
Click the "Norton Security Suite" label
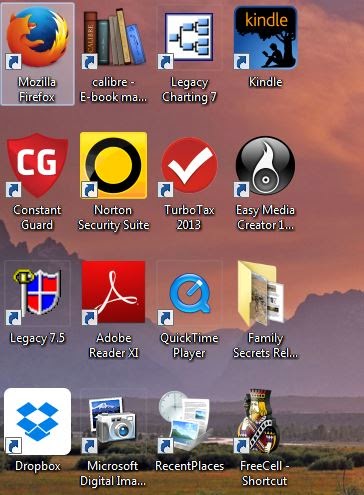pos(113,217)
